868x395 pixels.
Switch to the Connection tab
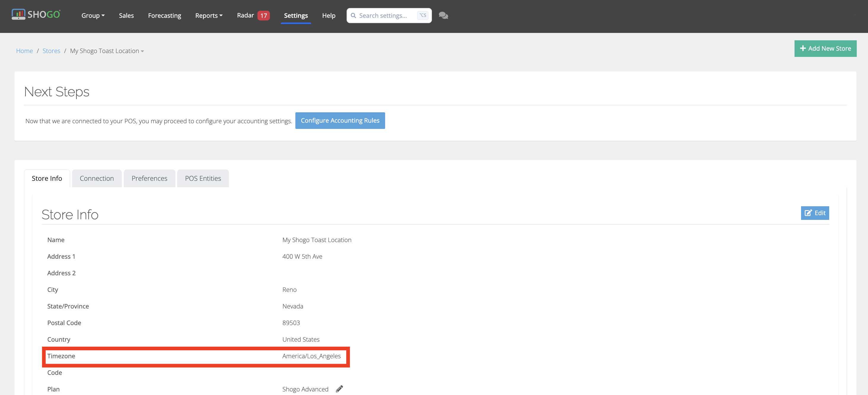click(x=97, y=178)
